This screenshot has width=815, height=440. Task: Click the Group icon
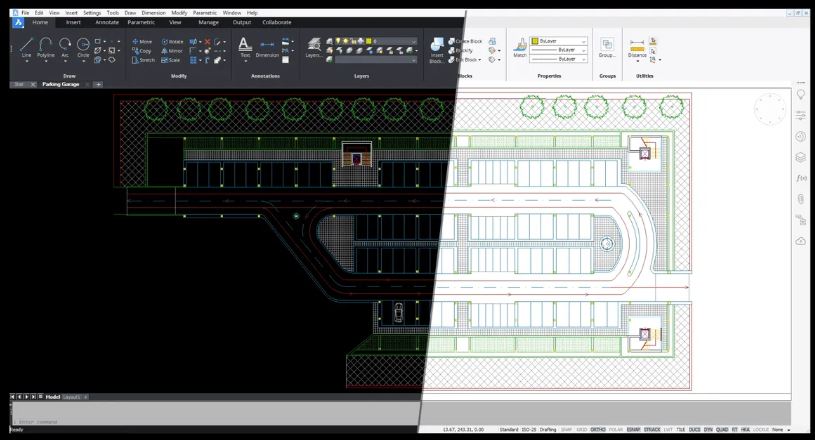607,47
